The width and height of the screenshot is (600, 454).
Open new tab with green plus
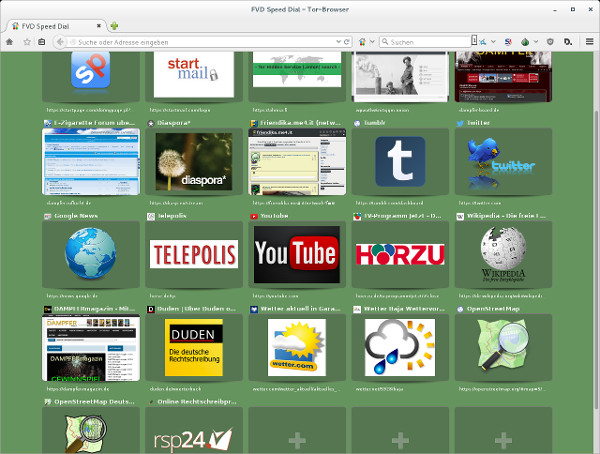coord(115,25)
